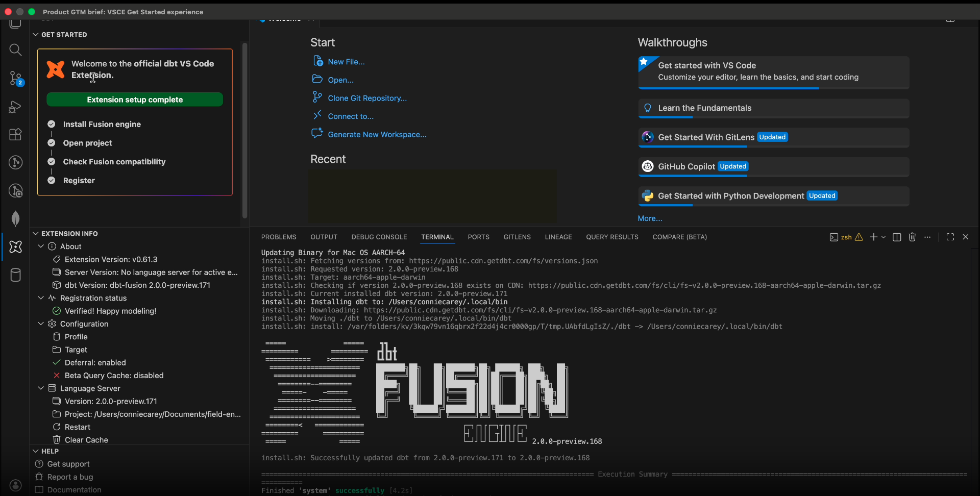Viewport: 980px width, 496px height.
Task: Switch to the DEBUG CONSOLE tab
Action: [379, 237]
